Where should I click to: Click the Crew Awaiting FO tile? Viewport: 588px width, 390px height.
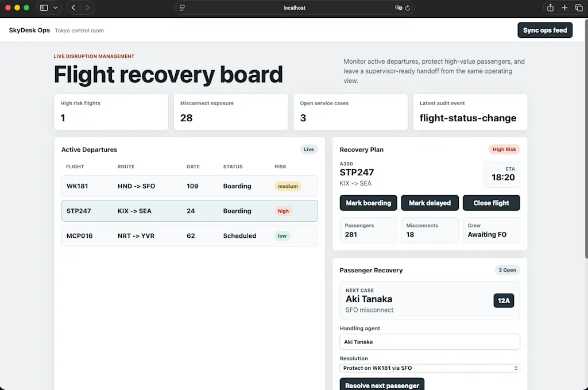[492, 230]
